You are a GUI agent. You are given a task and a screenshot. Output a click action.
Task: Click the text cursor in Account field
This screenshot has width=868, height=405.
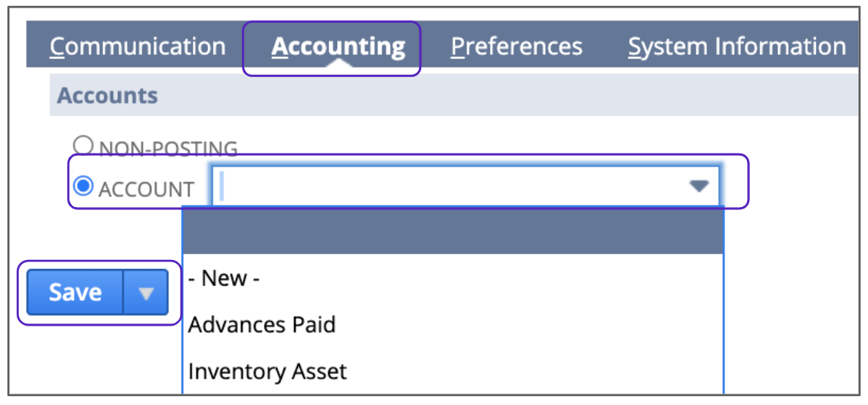pos(222,186)
